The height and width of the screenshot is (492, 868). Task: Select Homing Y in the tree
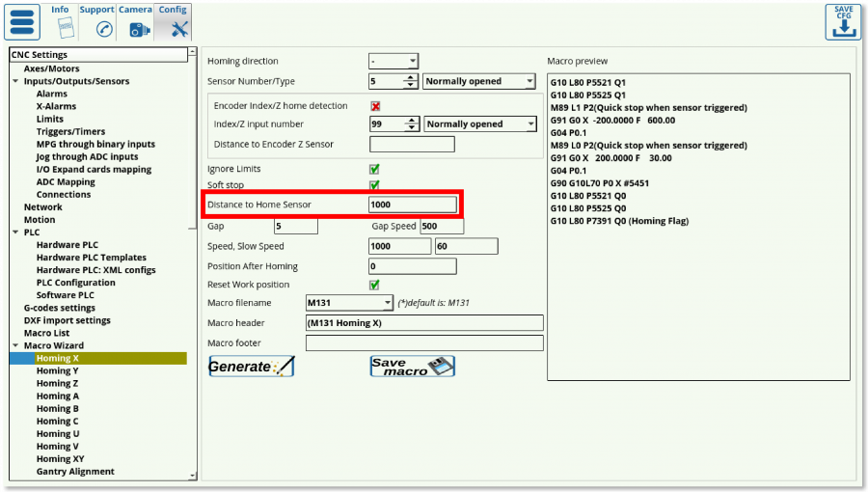[57, 370]
